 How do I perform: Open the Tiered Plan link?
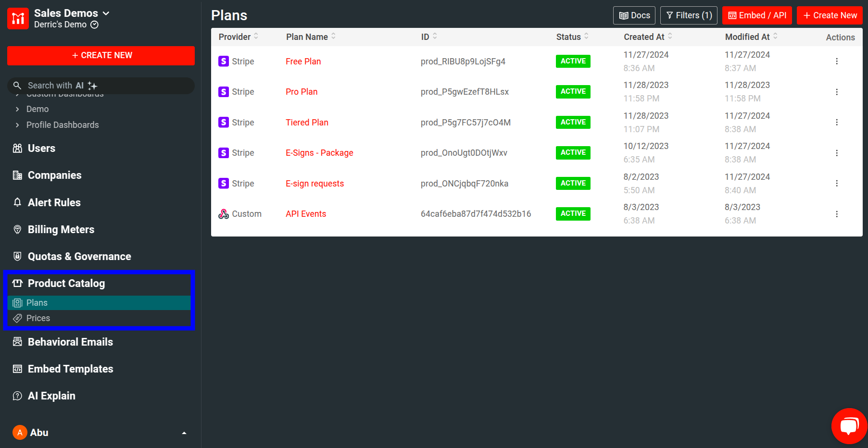click(307, 122)
